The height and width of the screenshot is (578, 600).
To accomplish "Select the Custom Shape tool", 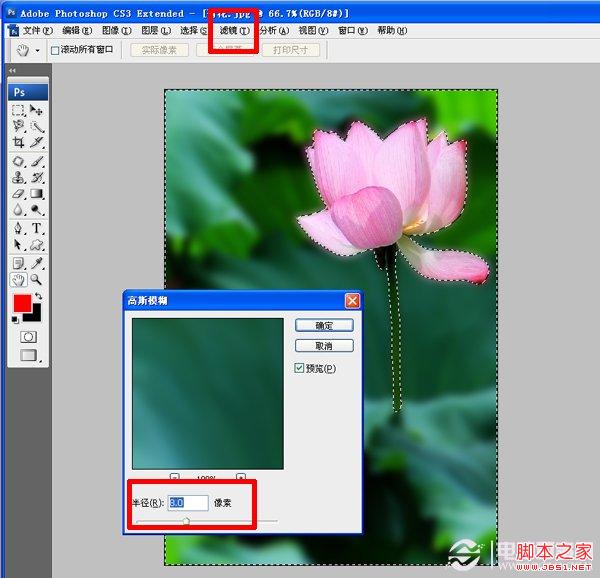I will point(36,244).
